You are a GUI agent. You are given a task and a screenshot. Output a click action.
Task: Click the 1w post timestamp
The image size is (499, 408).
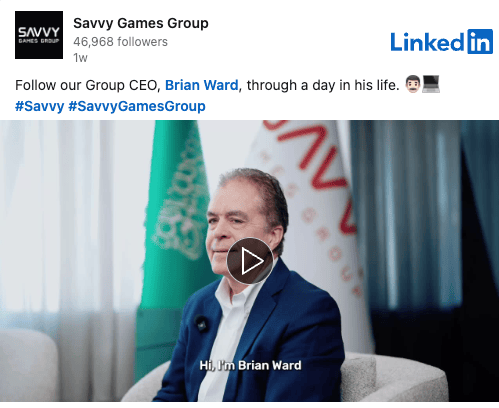[x=80, y=58]
